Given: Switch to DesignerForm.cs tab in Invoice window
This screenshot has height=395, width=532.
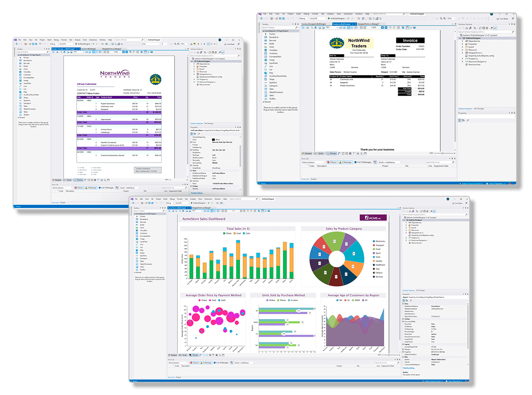Looking at the screenshot, I should click(368, 24).
